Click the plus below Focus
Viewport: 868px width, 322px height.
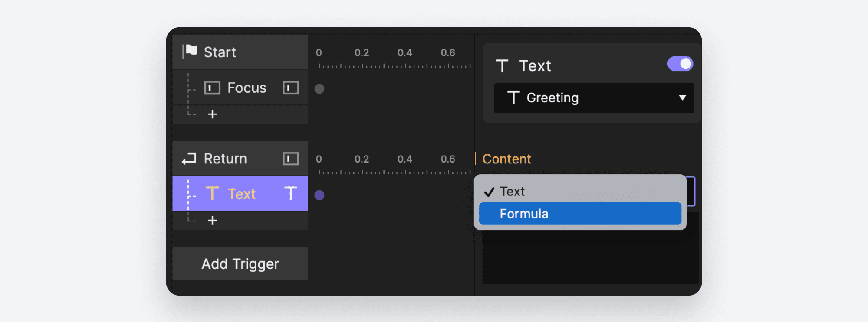[x=212, y=114]
